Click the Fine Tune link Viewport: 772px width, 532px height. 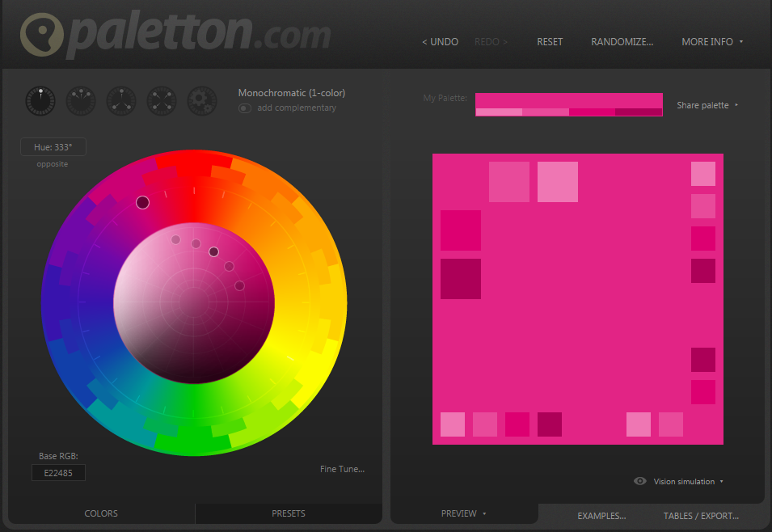coord(342,469)
